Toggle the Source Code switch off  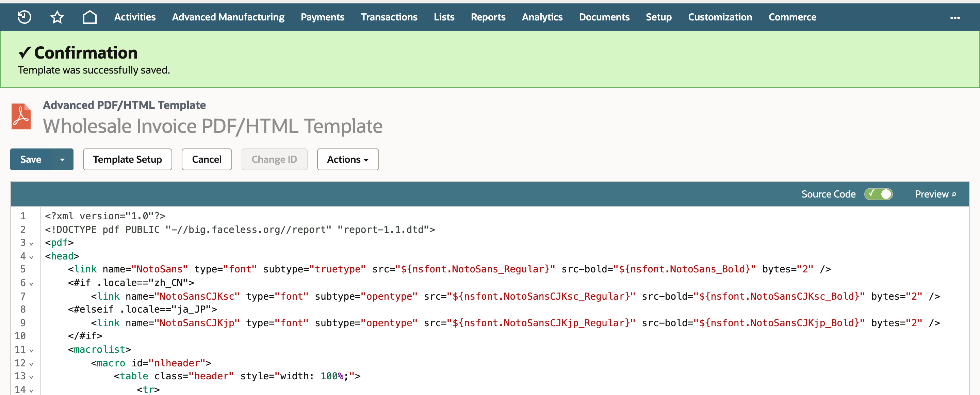pos(878,194)
